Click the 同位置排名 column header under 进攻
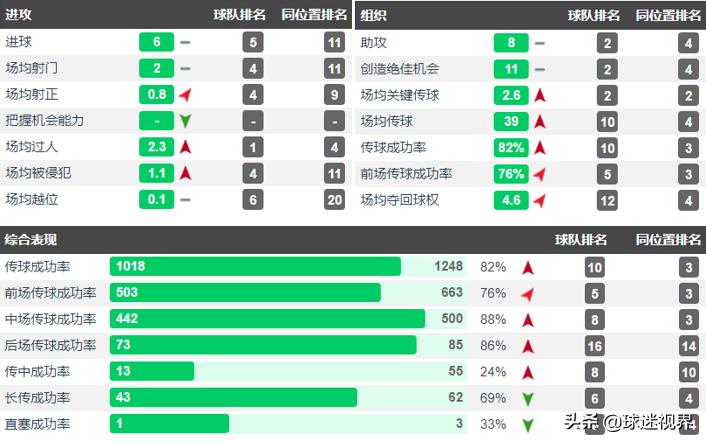This screenshot has width=706, height=443. tap(313, 15)
